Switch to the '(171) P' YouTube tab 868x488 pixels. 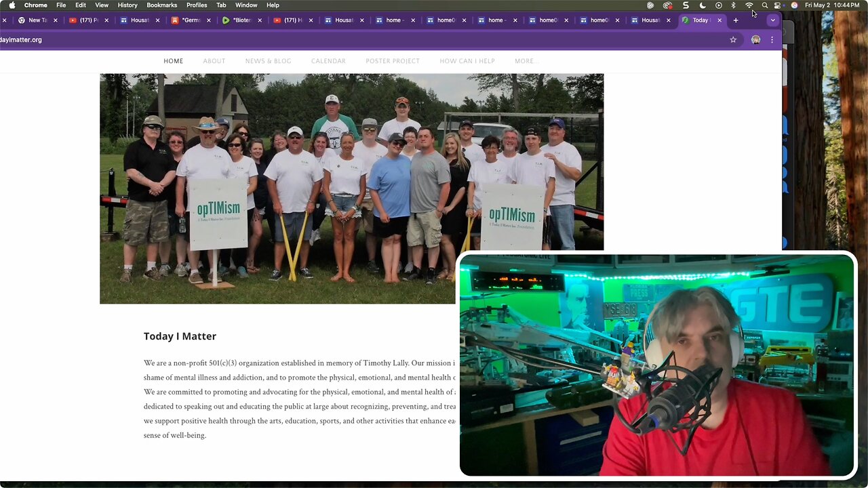[x=87, y=20]
